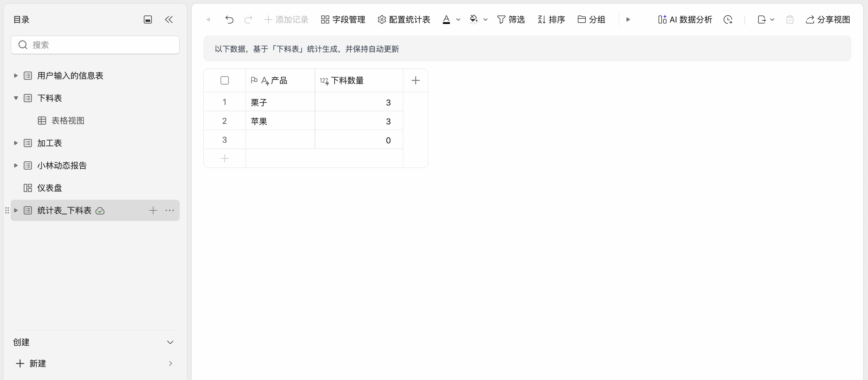This screenshot has height=380, width=868.
Task: Click 分享视图 share view button
Action: click(x=828, y=20)
